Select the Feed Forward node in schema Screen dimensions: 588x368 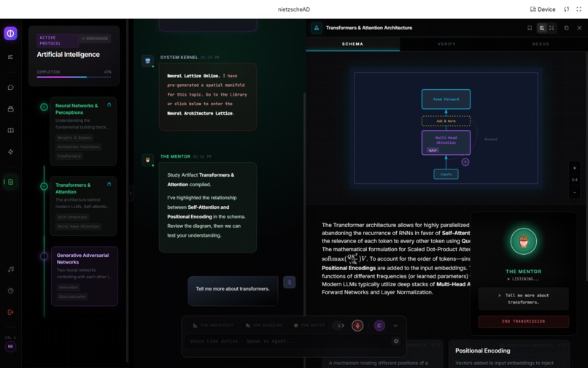(x=446, y=99)
